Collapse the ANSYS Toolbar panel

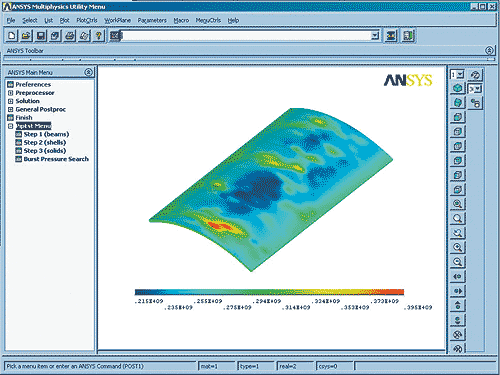coord(489,51)
